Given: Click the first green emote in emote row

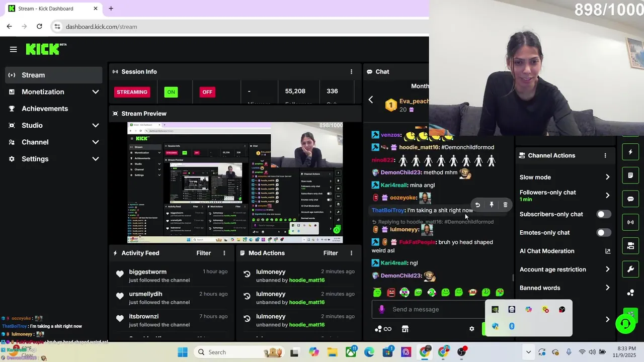Looking at the screenshot, I should 377,292.
